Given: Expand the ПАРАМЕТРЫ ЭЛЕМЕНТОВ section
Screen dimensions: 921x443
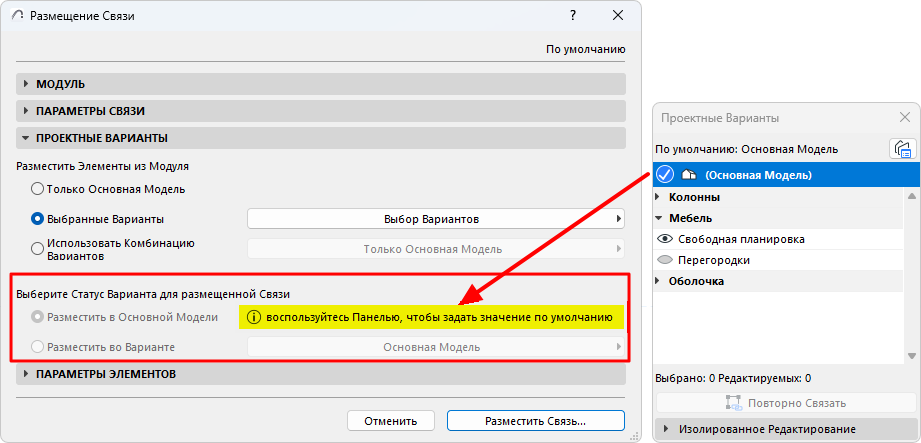Looking at the screenshot, I should (320, 374).
